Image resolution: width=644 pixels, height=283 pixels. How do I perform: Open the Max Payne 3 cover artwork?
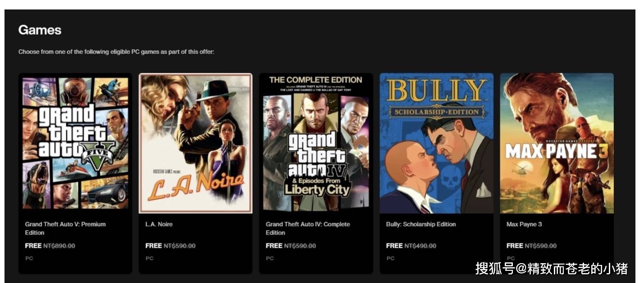(x=557, y=143)
